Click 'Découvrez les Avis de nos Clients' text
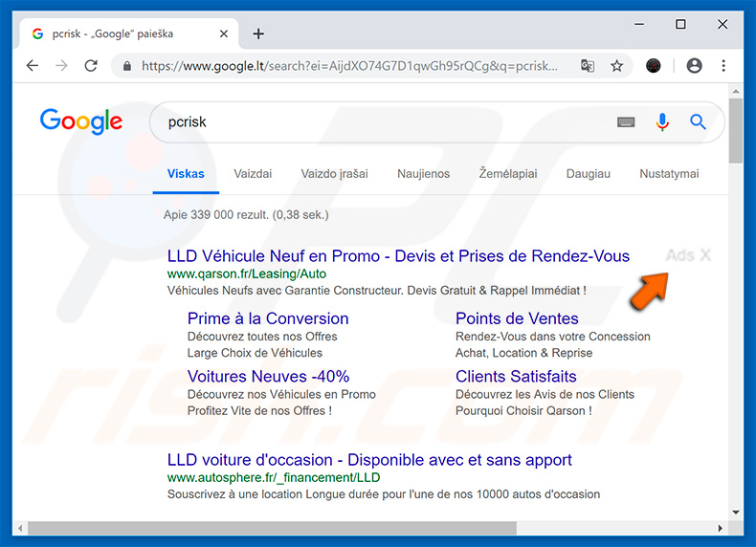Viewport: 756px width, 547px height. click(x=545, y=394)
